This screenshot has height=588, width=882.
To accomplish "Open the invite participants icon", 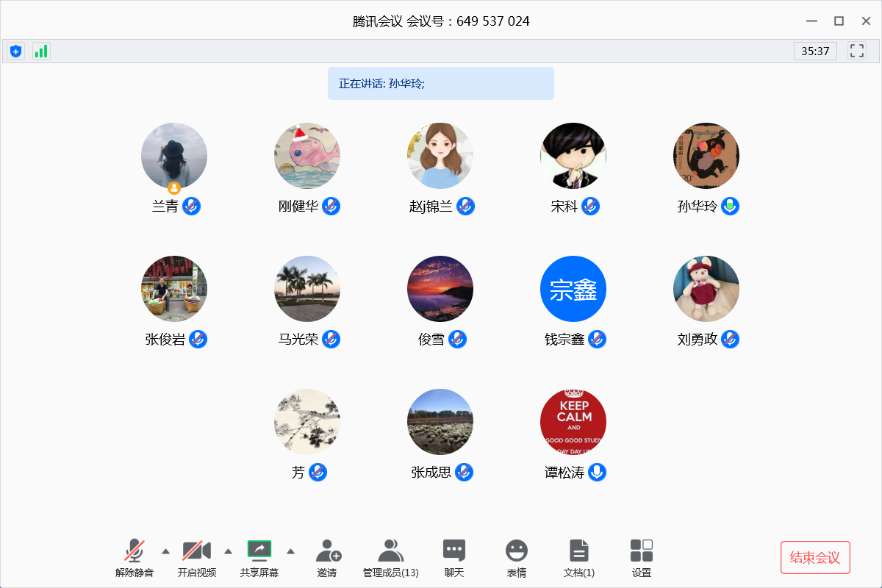I will [x=327, y=551].
